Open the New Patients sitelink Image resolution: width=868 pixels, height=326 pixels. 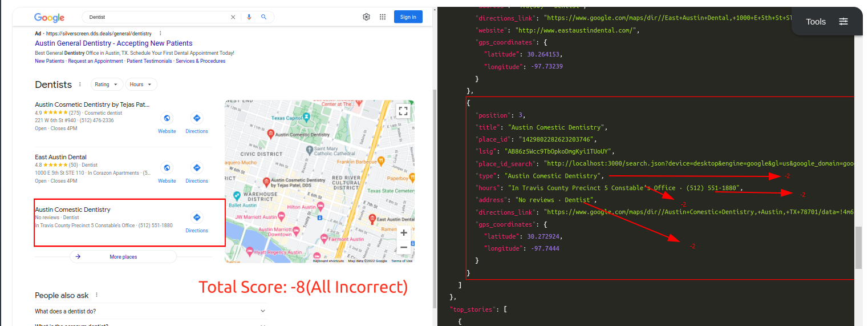[x=50, y=61]
